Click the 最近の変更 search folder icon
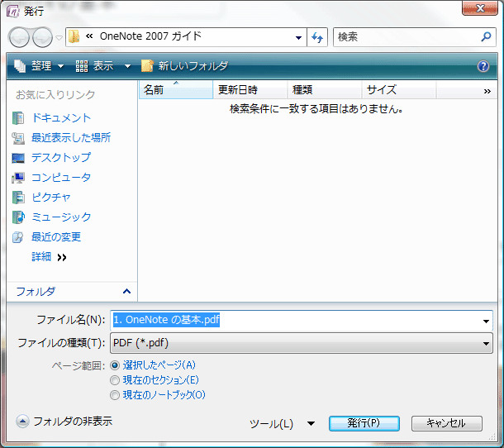This screenshot has height=448, width=504. (x=17, y=237)
